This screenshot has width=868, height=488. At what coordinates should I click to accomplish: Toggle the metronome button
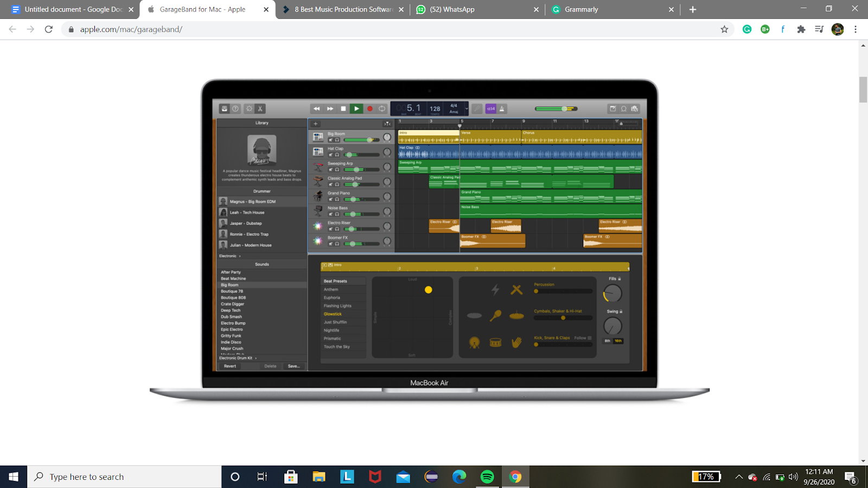click(502, 108)
